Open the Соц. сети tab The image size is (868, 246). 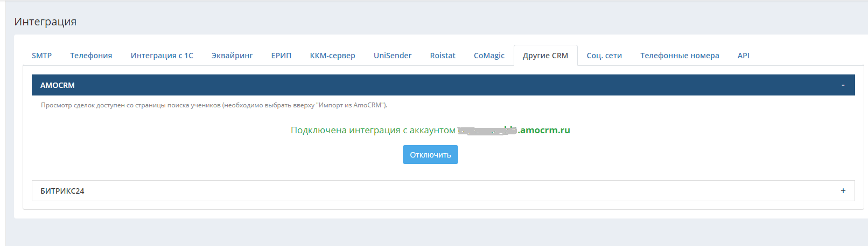point(604,56)
